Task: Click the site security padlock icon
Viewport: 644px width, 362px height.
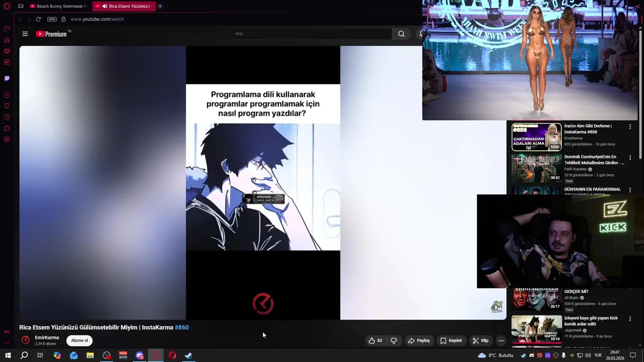Action: pyautogui.click(x=63, y=19)
